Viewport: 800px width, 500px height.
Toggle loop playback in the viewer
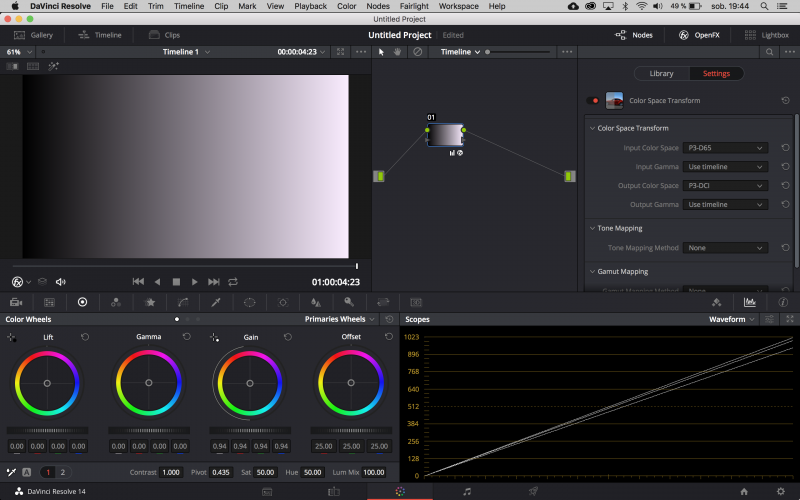233,282
